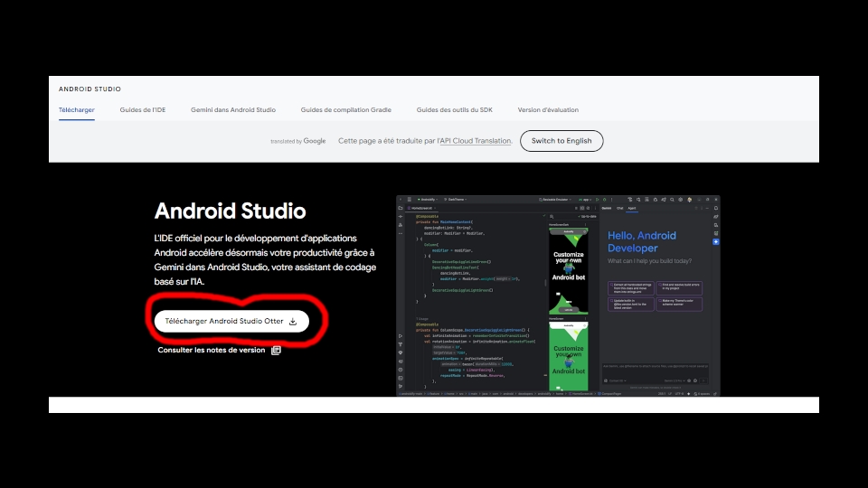This screenshot has width=868, height=488.
Task: Click Télécharger Android Studio Otter button
Action: click(x=231, y=322)
